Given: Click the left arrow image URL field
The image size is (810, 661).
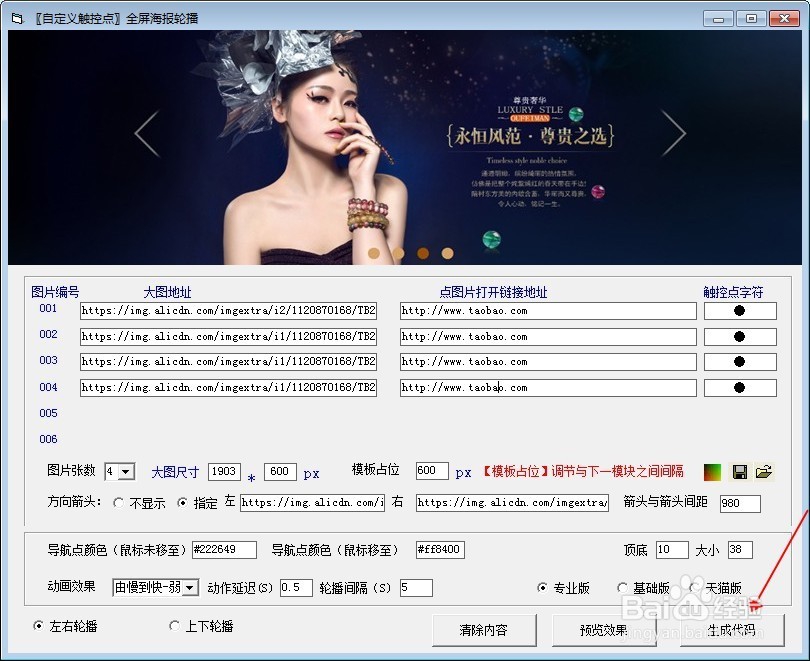Looking at the screenshot, I should 312,503.
